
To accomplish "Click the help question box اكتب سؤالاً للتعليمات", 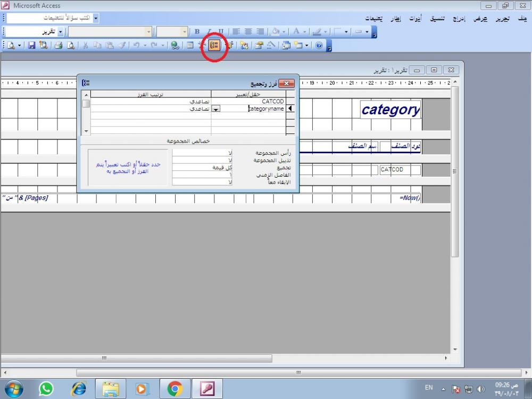I will (x=49, y=18).
